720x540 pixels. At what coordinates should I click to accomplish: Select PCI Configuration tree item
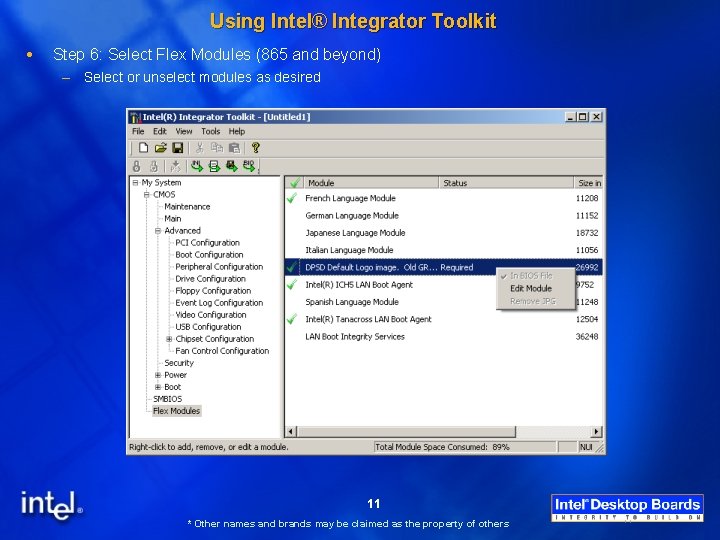coord(208,242)
